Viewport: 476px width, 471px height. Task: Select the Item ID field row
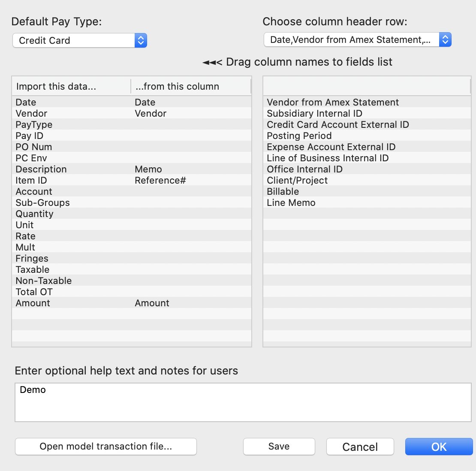tap(132, 181)
